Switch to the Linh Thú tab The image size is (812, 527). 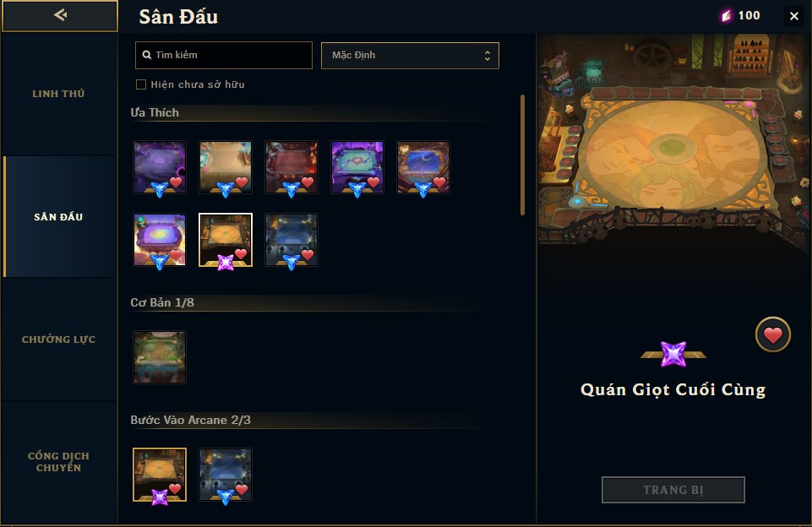coord(58,94)
